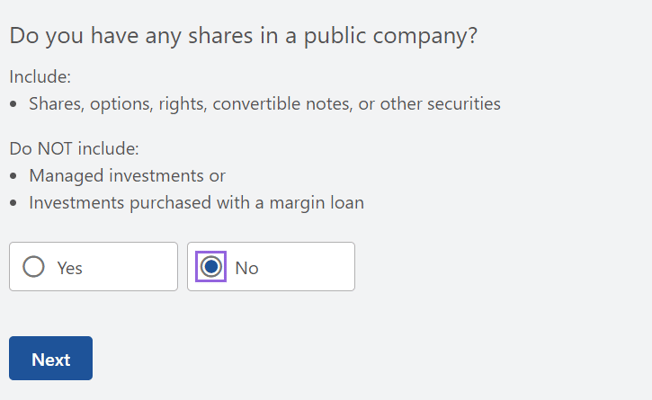The height and width of the screenshot is (400, 652).
Task: Choose the Yes option card
Action: pyautogui.click(x=94, y=267)
